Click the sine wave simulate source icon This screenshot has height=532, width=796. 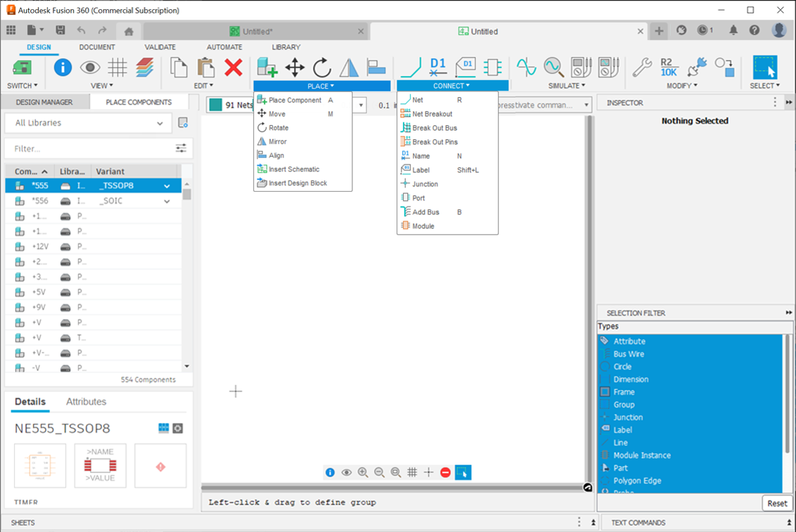[527, 67]
